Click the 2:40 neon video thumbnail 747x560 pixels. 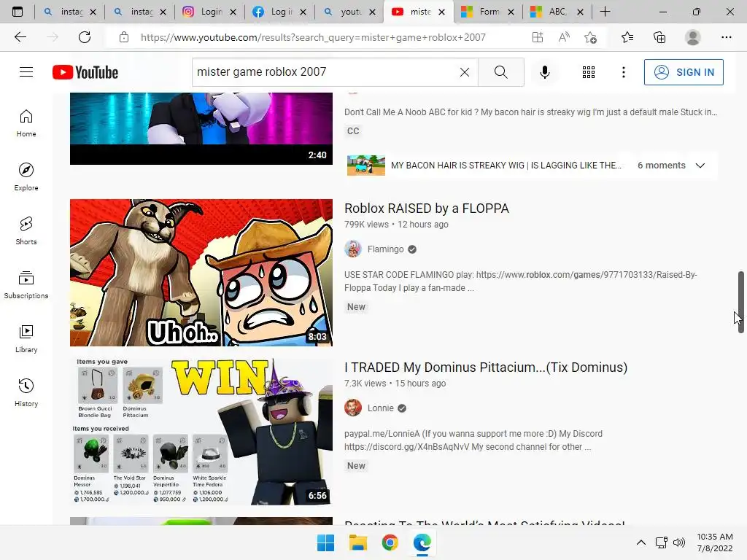pos(201,128)
